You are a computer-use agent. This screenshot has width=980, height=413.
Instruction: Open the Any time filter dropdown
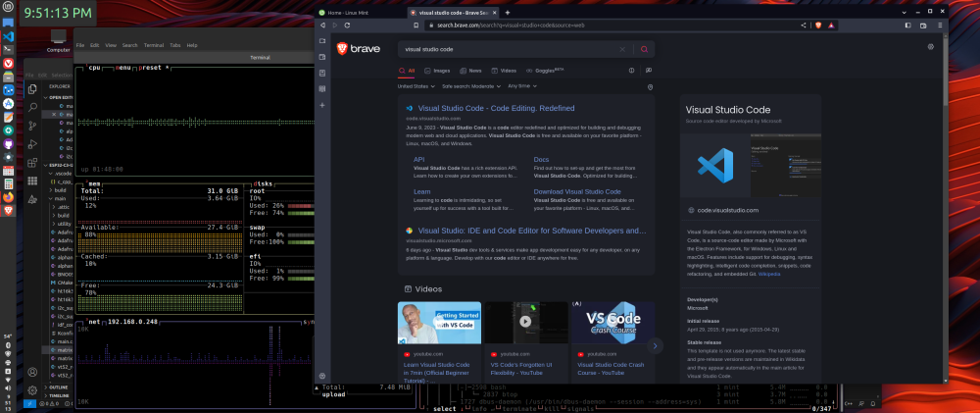pyautogui.click(x=522, y=86)
